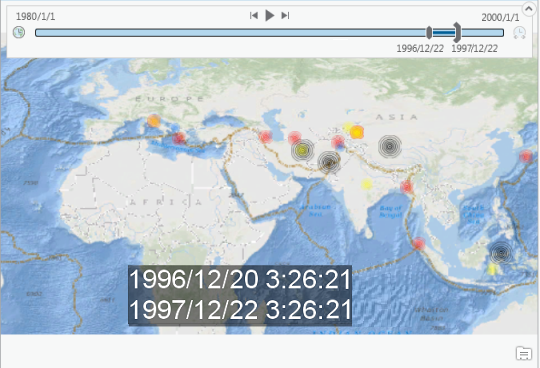
Task: Click the 1997/12/22 span end label
Action: click(x=475, y=49)
